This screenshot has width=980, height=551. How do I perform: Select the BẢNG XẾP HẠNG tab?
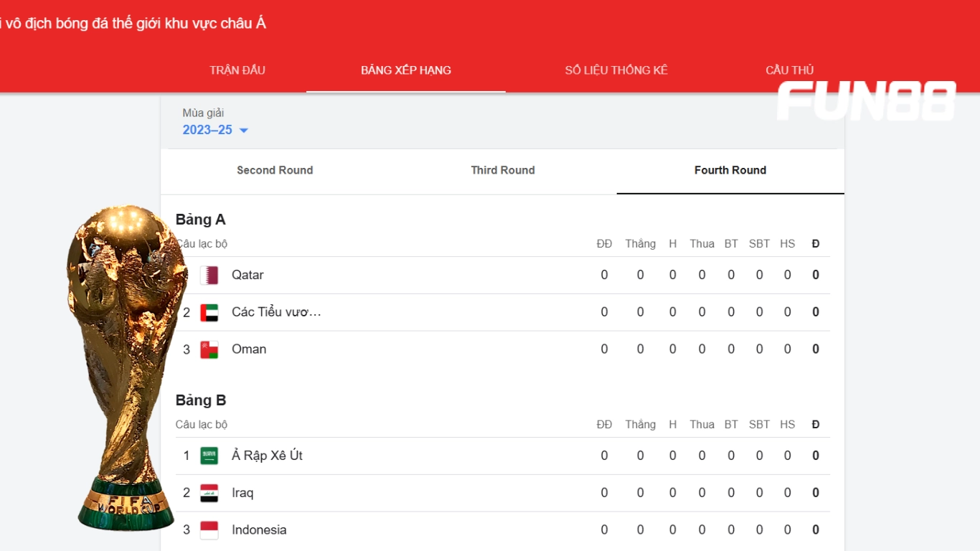tap(406, 70)
